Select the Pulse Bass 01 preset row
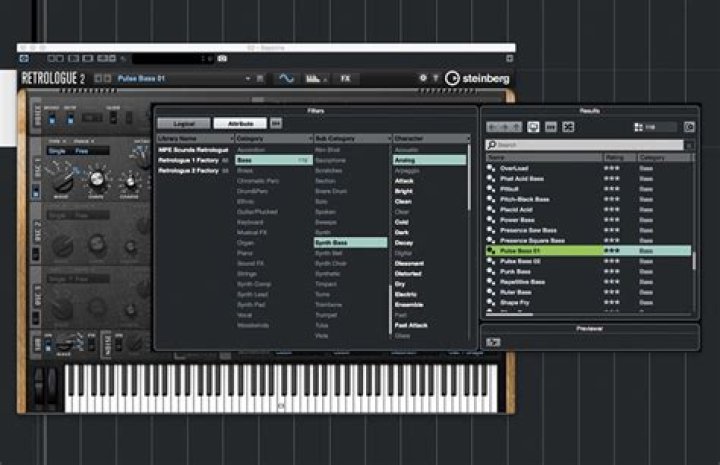 589,251
